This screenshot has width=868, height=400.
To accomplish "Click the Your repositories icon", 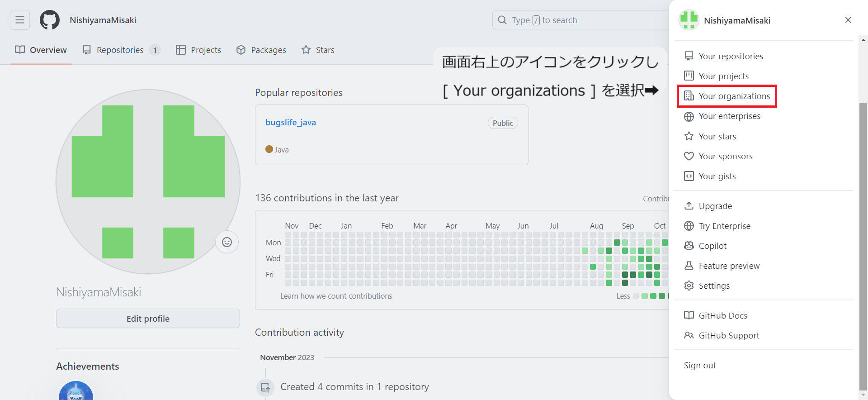I will (689, 56).
